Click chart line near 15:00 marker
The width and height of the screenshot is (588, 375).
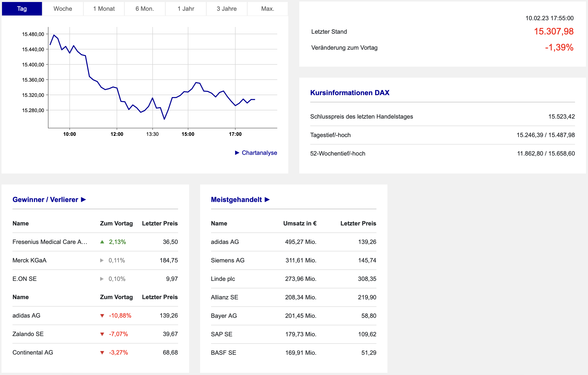(x=188, y=92)
